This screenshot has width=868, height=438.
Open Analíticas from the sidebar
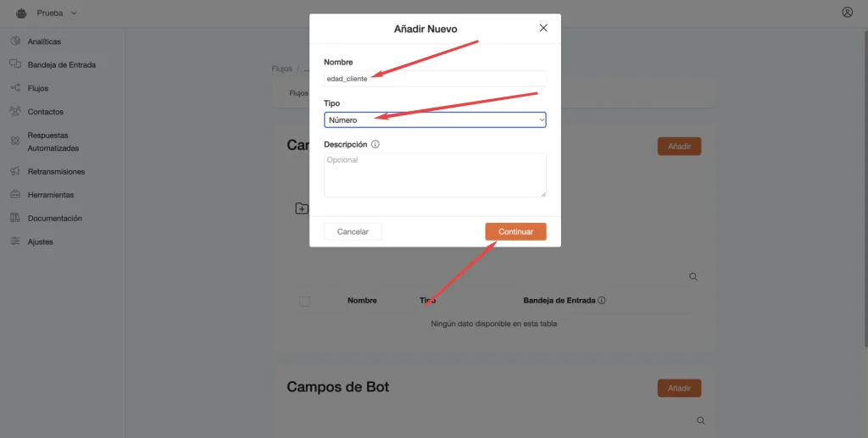tap(44, 42)
